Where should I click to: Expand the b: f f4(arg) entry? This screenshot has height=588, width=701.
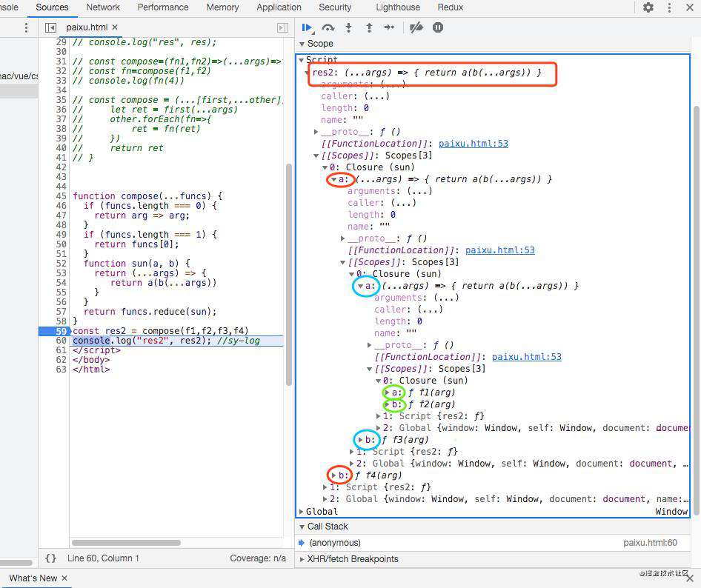pyautogui.click(x=334, y=475)
